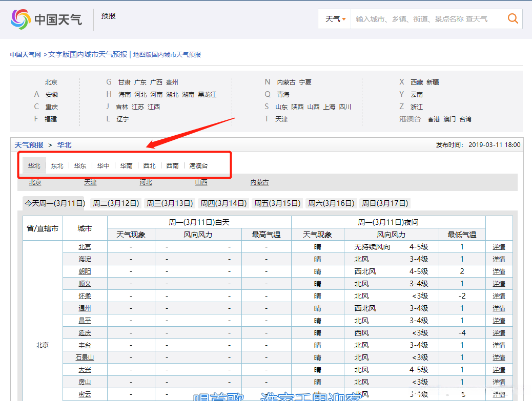Show the 周日(3月17日) forecast tab
The height and width of the screenshot is (401, 532).
coord(385,203)
